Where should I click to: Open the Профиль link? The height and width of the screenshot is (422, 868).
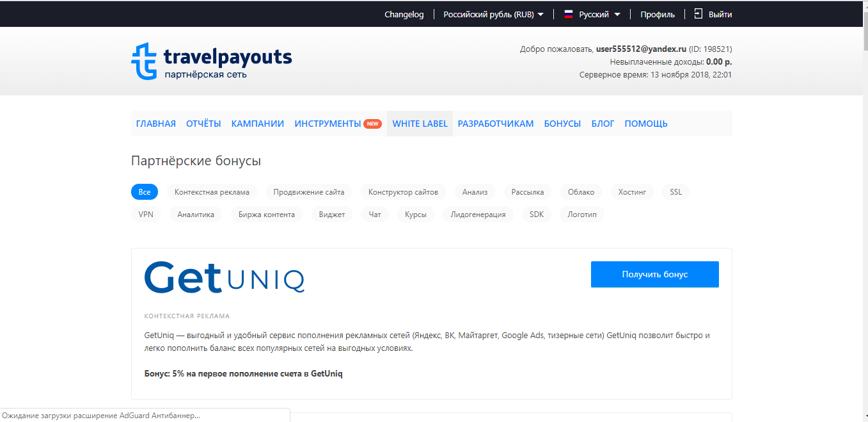[x=658, y=14]
